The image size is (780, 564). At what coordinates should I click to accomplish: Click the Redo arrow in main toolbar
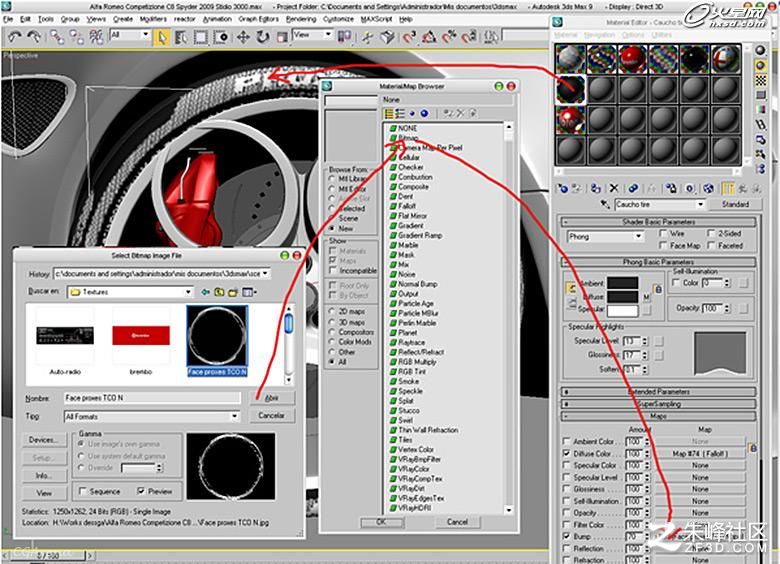[34, 36]
